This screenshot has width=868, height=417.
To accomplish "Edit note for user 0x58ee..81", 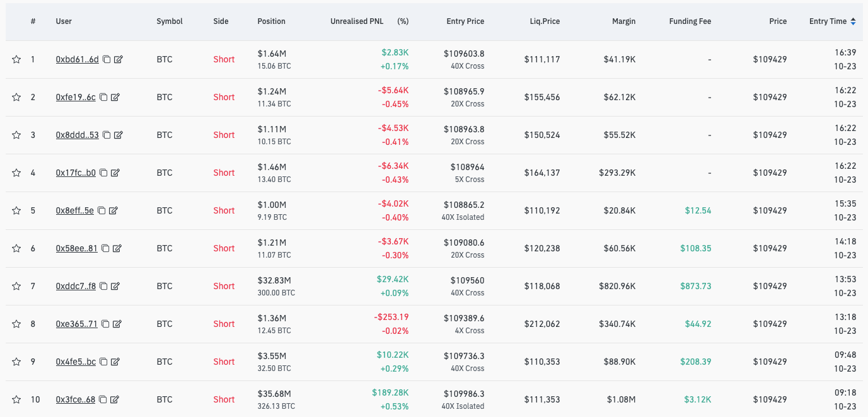I will pyautogui.click(x=117, y=249).
